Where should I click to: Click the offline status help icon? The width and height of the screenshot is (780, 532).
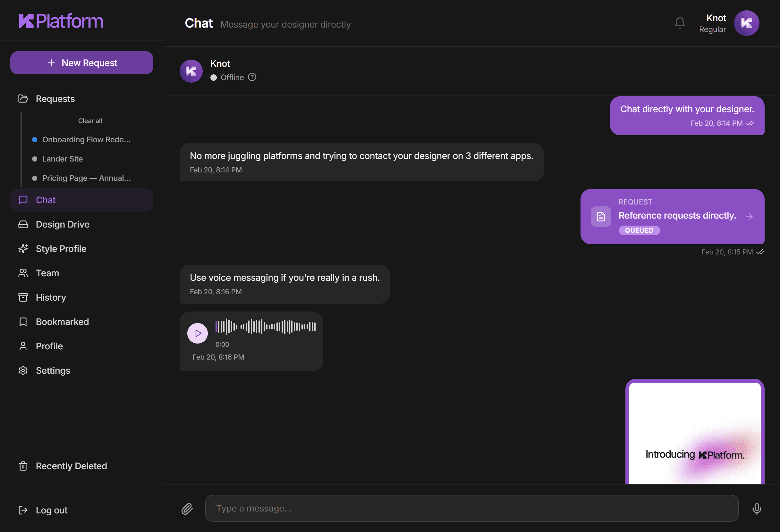(252, 77)
